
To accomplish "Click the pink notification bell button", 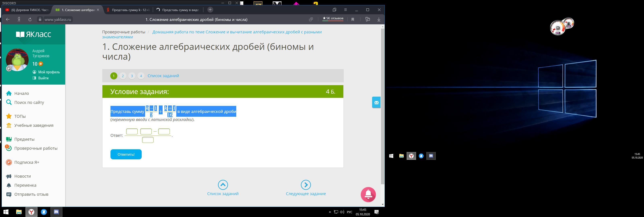I will pos(368,194).
